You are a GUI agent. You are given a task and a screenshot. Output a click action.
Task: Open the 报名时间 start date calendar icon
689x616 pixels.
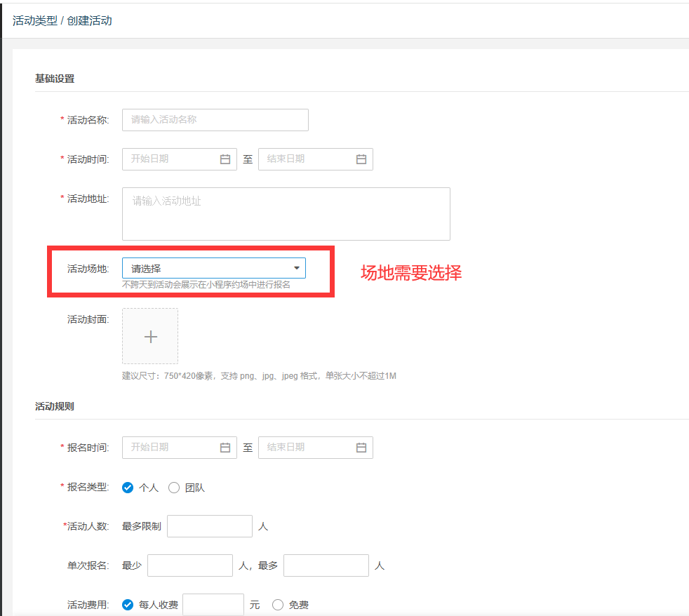[226, 447]
